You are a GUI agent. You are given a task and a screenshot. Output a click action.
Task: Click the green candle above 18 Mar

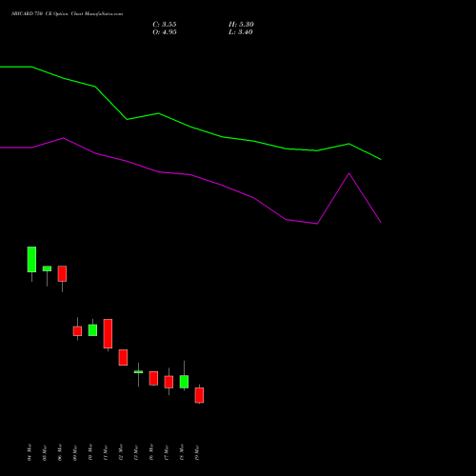click(x=184, y=382)
